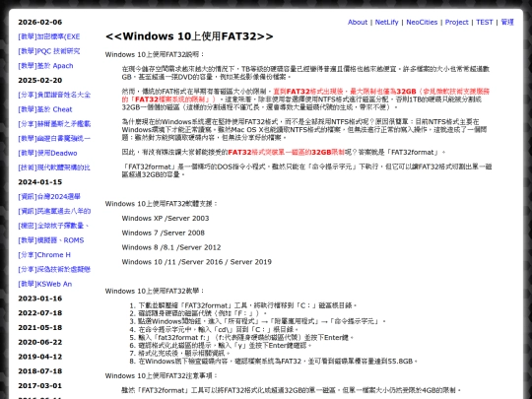The height and width of the screenshot is (399, 532).
Task: Expand the 2017-03-01 date group
Action: pos(40,386)
